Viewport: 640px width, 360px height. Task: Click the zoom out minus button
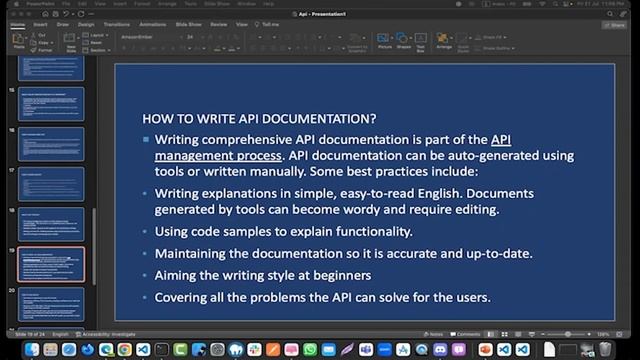point(543,334)
